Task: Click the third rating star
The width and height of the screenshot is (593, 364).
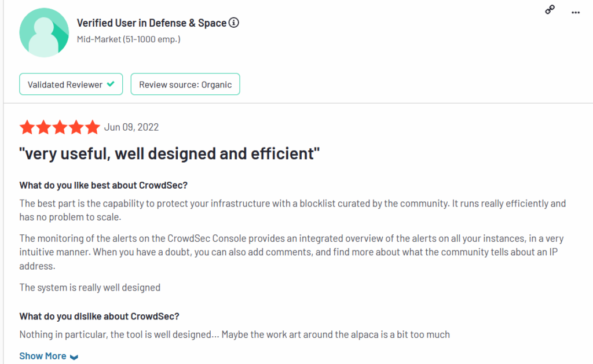Action: [60, 128]
